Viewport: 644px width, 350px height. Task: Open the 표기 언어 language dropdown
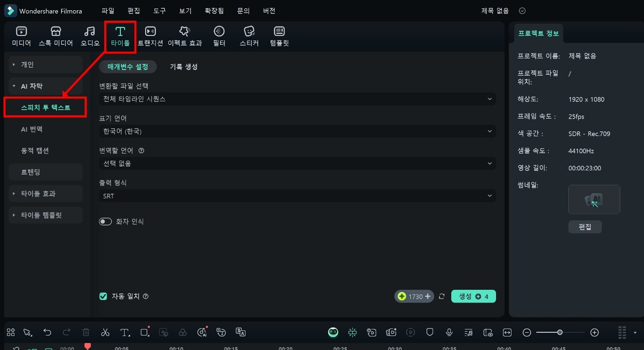(x=297, y=132)
